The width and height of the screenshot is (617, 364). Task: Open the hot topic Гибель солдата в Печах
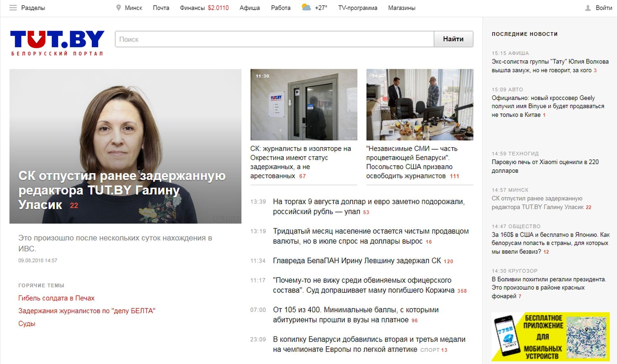pos(56,298)
